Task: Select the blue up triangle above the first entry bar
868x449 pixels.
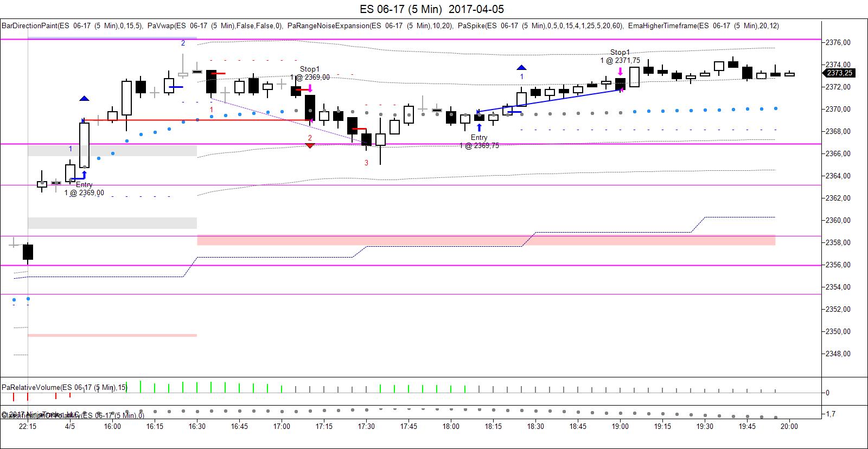Action: pyautogui.click(x=84, y=98)
